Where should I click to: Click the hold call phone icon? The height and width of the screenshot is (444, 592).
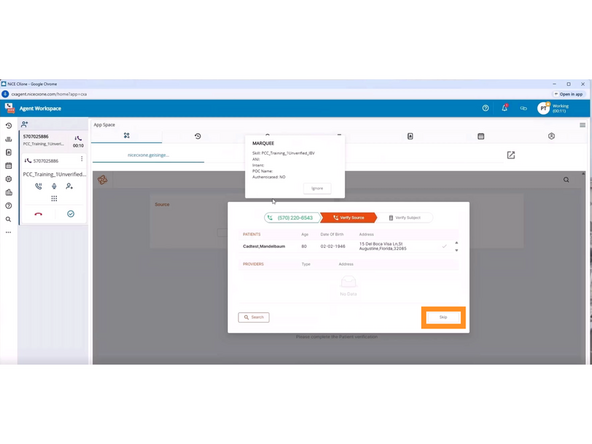[x=39, y=186]
